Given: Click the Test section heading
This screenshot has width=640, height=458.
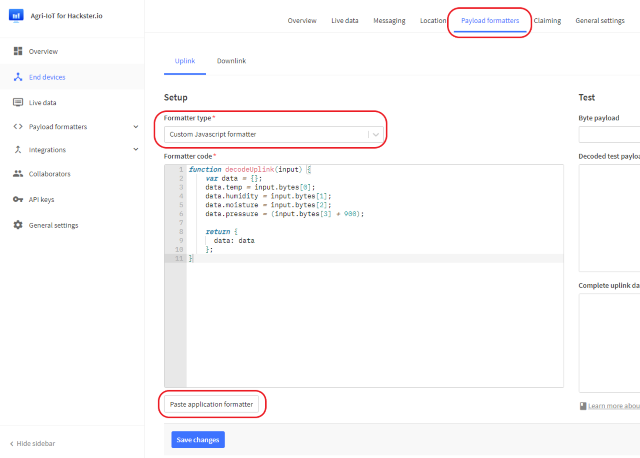Looking at the screenshot, I should (x=587, y=98).
